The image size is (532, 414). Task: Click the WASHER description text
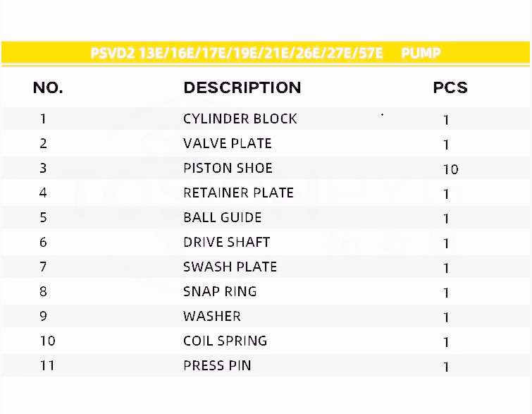pyautogui.click(x=211, y=316)
